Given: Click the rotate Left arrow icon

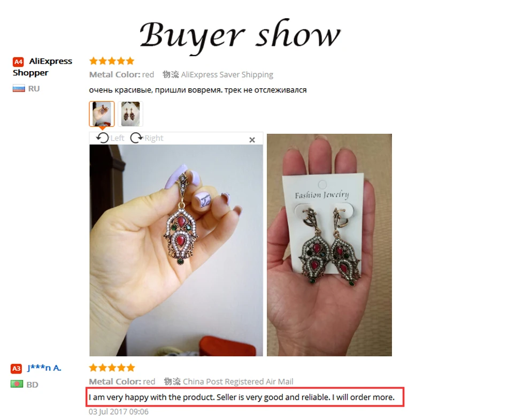Looking at the screenshot, I should coord(103,138).
